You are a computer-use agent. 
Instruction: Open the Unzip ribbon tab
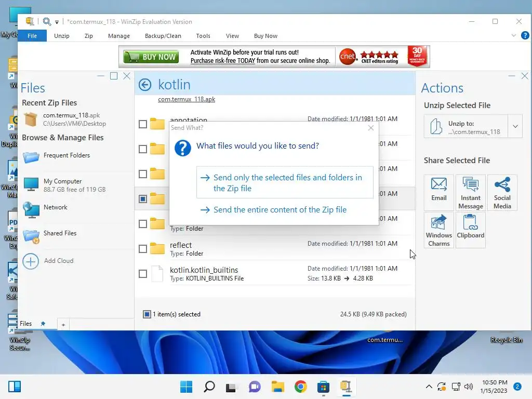pos(62,36)
